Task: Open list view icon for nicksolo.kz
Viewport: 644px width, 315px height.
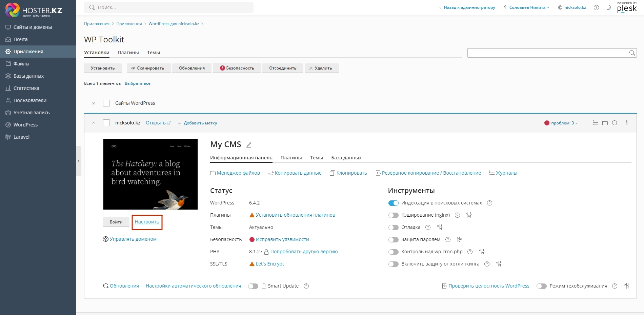Action: (x=595, y=123)
